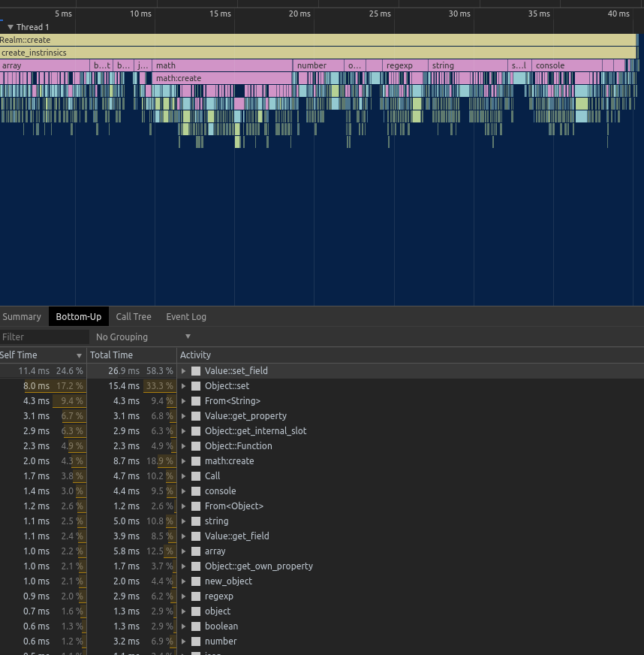The image size is (644, 655).
Task: Collapse the Thread 1 track
Action: [x=11, y=27]
